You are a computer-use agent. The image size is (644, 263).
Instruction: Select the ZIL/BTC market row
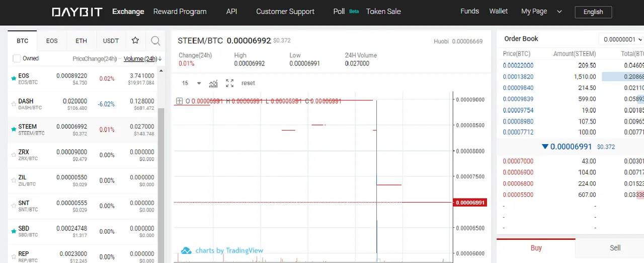tap(83, 180)
